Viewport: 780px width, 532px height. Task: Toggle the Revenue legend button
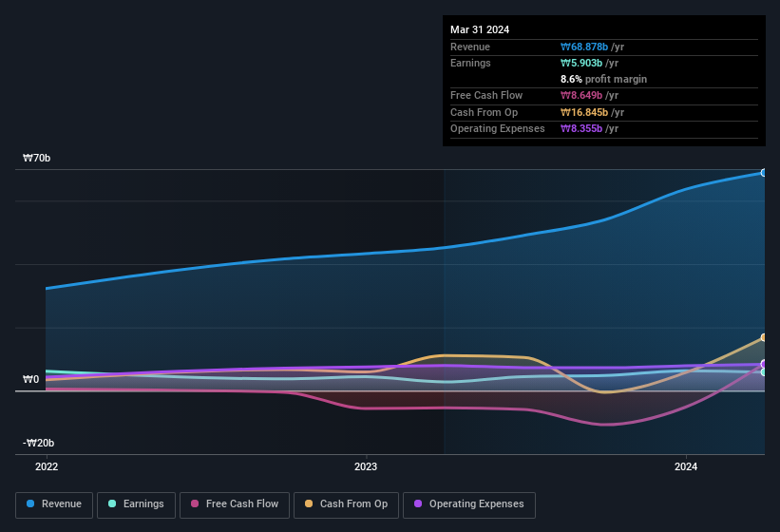(54, 505)
